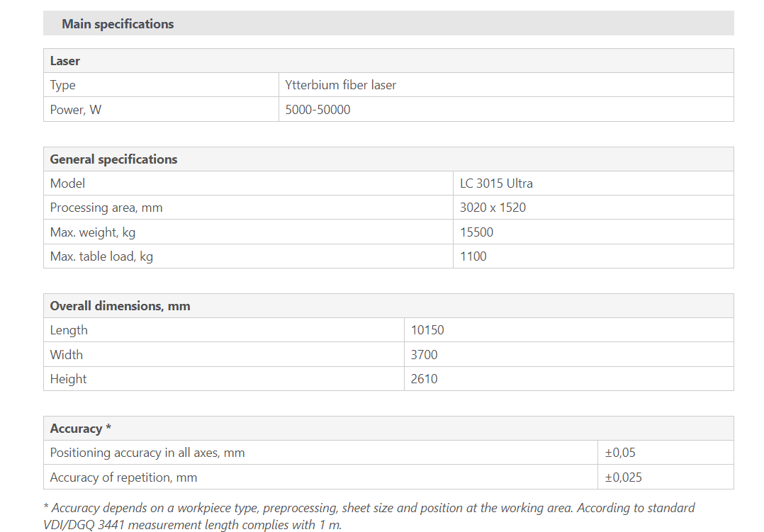Image resolution: width=764 pixels, height=532 pixels.
Task: Click the accuracy footnote about VDI/DGQ 3441
Action: pos(369,516)
